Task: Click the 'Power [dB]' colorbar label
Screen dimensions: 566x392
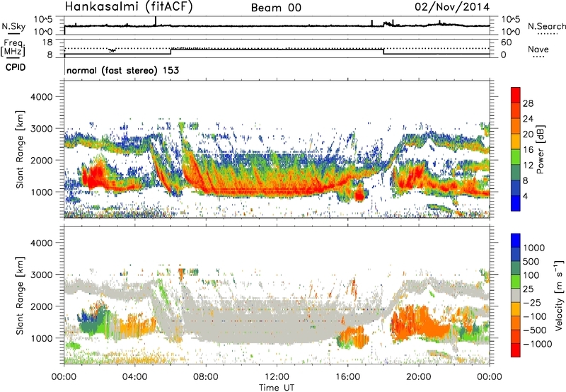Action: coord(541,149)
